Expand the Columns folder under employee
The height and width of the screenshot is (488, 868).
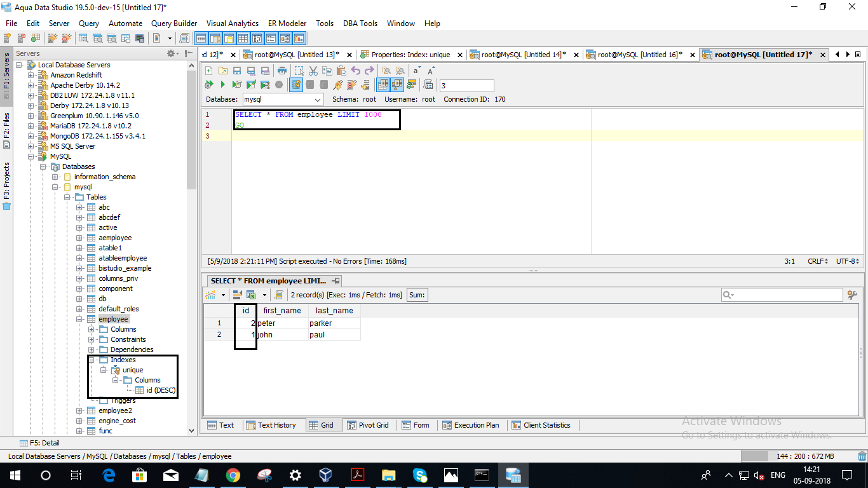point(92,329)
